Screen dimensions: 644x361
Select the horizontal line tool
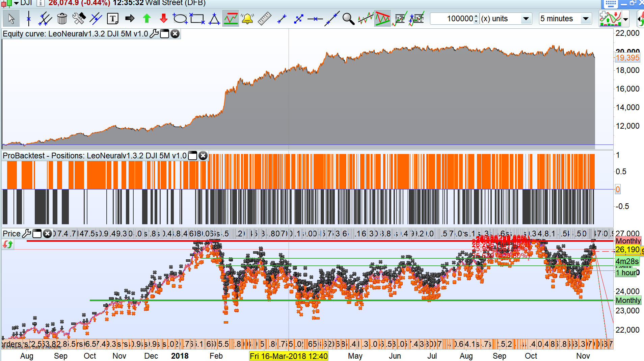pos(315,19)
